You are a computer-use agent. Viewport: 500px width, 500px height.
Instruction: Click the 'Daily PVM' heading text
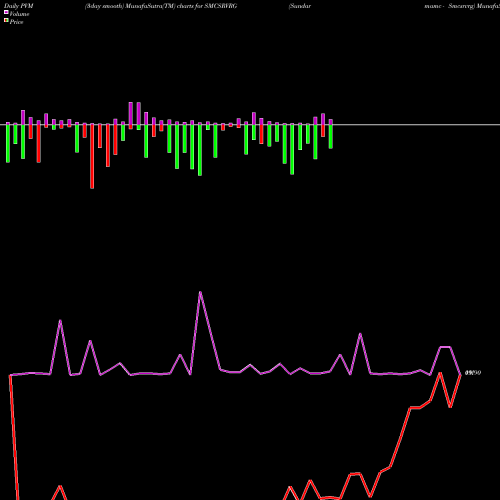[19, 6]
